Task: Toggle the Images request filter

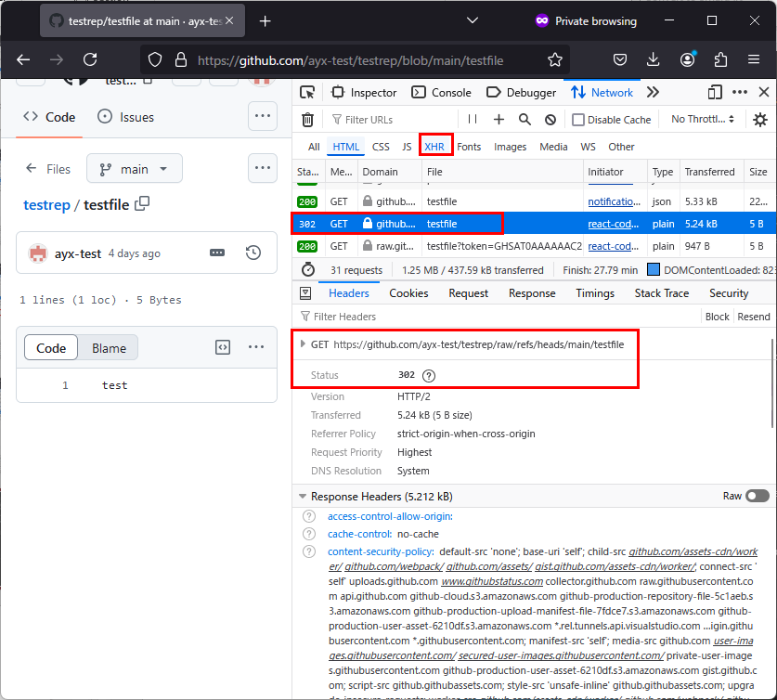Action: [x=510, y=147]
